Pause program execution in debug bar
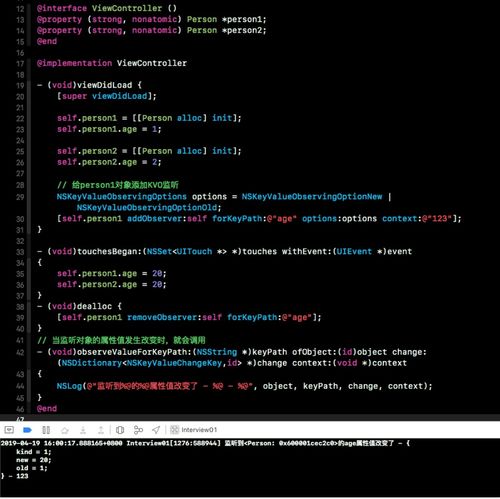Image resolution: width=500 pixels, height=499 pixels. click(46, 430)
